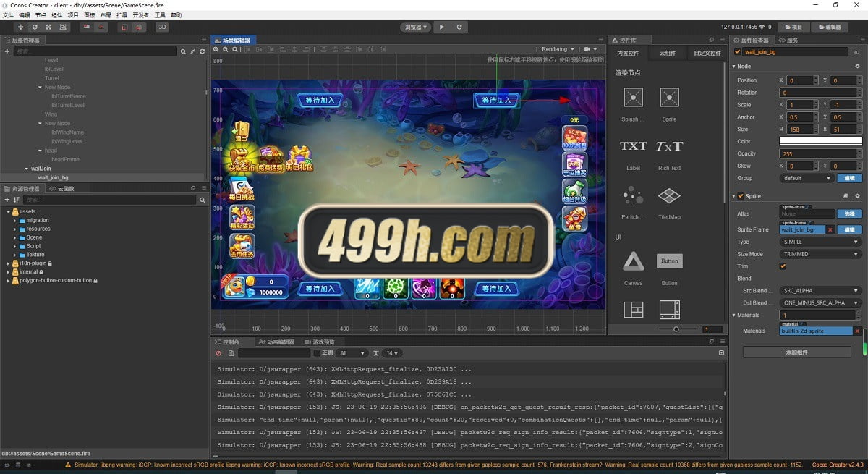Click the 添加组件 button

pyautogui.click(x=797, y=352)
